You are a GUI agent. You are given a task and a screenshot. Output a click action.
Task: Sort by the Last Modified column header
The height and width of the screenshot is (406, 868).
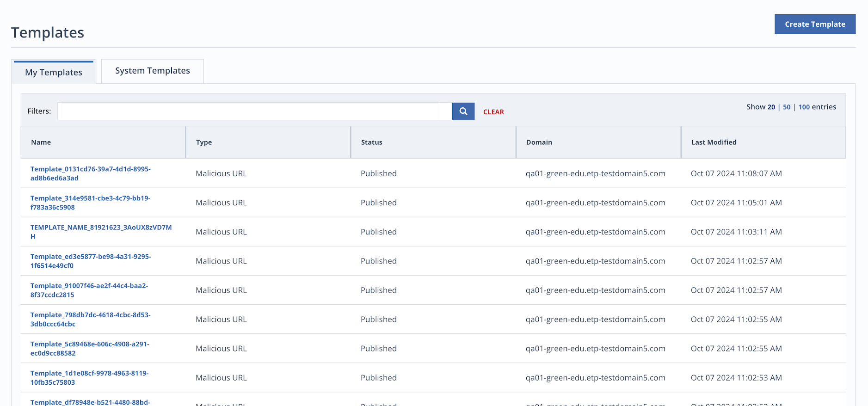coord(763,142)
